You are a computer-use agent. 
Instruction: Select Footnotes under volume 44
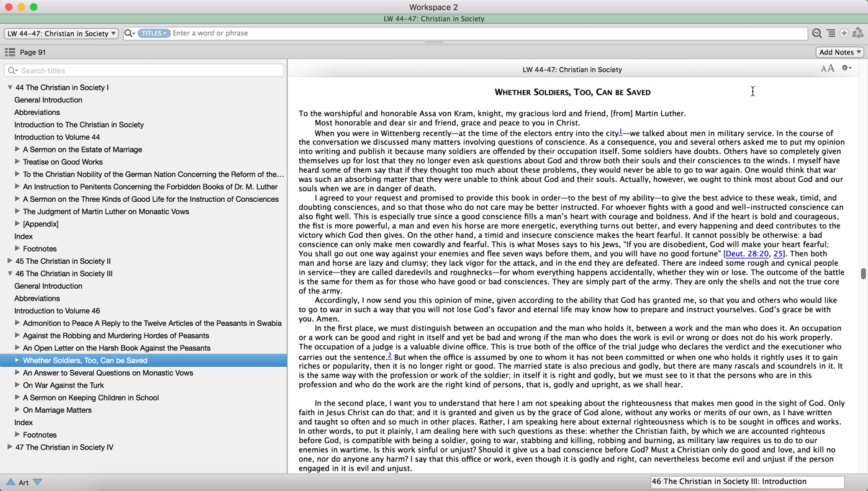coord(40,249)
